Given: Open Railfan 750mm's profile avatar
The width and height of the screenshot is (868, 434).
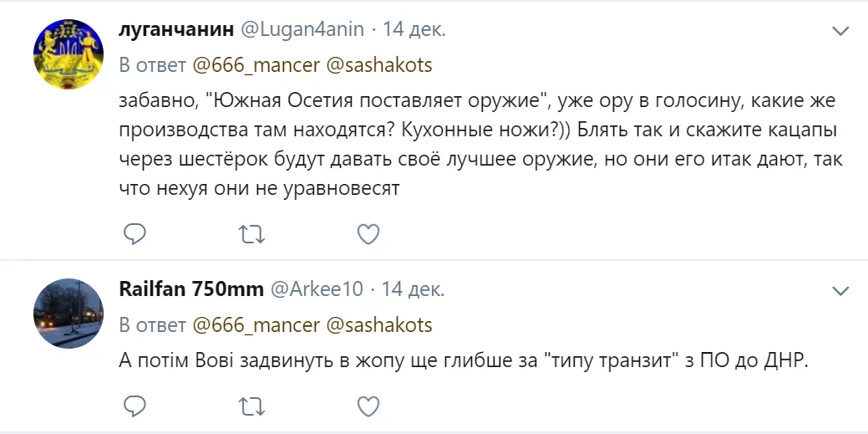Looking at the screenshot, I should (x=69, y=313).
